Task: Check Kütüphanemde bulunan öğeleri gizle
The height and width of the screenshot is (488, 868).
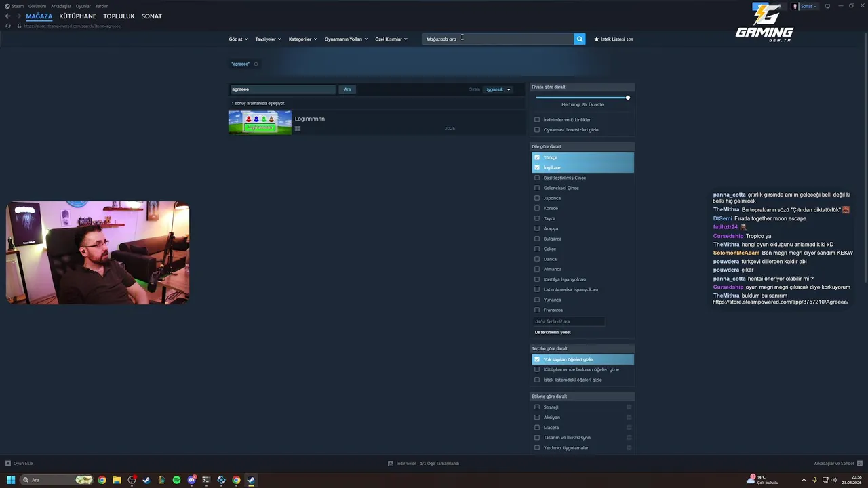Action: 537,369
